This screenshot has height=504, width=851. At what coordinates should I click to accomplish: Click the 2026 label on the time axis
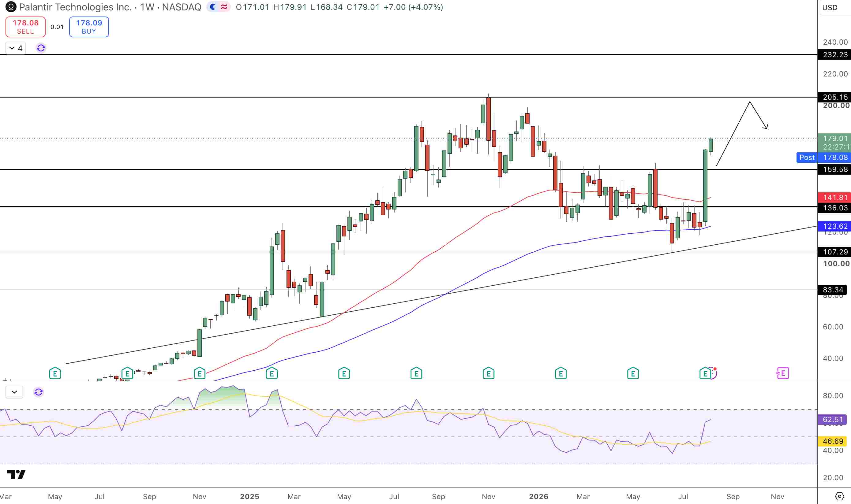(x=539, y=497)
